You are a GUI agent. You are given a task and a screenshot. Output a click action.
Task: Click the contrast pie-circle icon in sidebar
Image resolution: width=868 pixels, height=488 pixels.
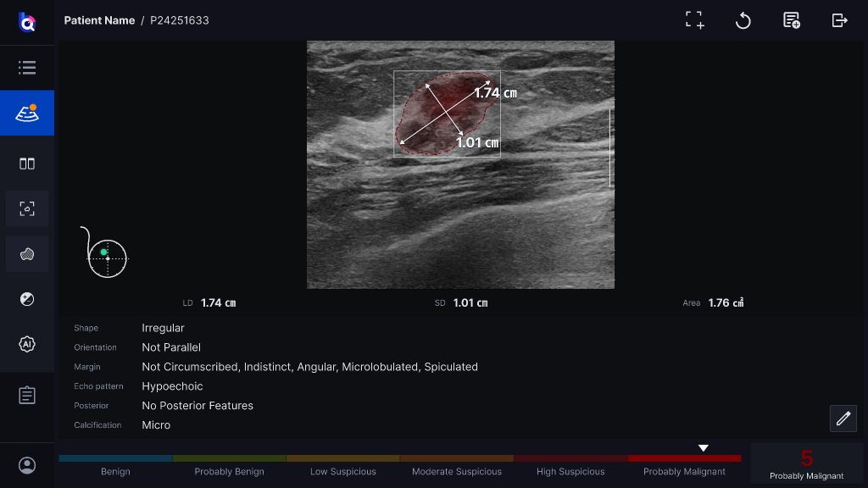click(26, 299)
